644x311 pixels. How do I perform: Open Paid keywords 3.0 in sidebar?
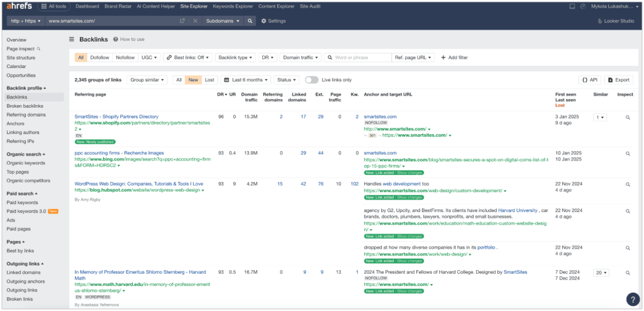26,212
